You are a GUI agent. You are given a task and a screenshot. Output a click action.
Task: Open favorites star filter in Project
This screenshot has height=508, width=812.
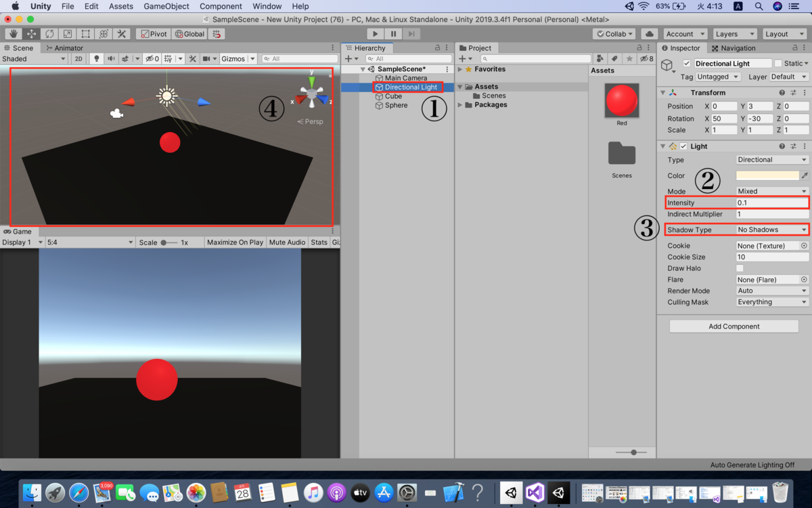coord(629,59)
